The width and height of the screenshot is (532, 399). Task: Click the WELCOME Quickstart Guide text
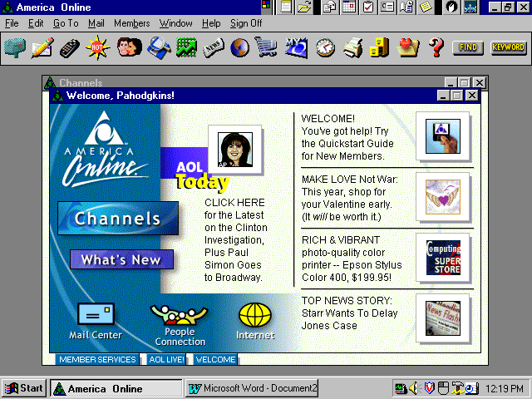click(347, 137)
